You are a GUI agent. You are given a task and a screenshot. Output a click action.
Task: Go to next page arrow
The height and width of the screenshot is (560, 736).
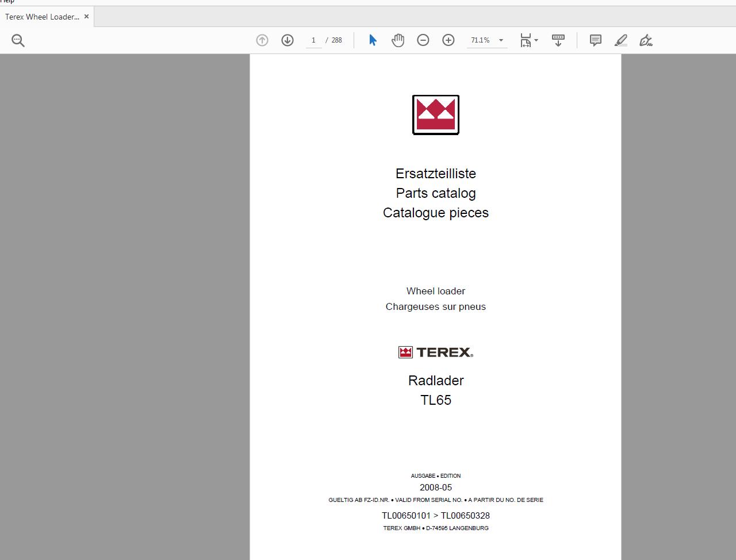(x=287, y=40)
